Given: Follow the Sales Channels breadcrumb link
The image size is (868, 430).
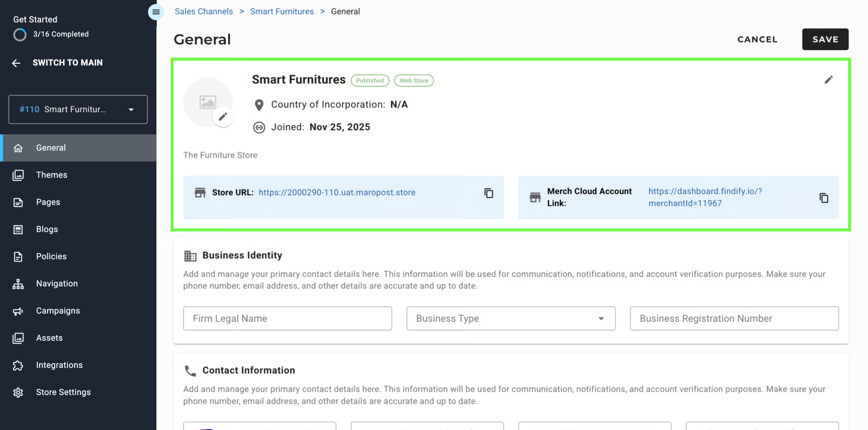Looking at the screenshot, I should coord(203,11).
